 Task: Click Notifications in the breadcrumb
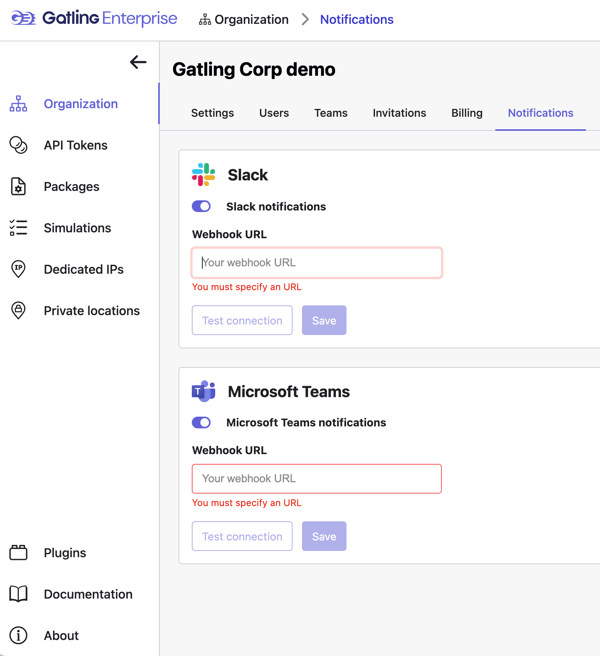[357, 20]
